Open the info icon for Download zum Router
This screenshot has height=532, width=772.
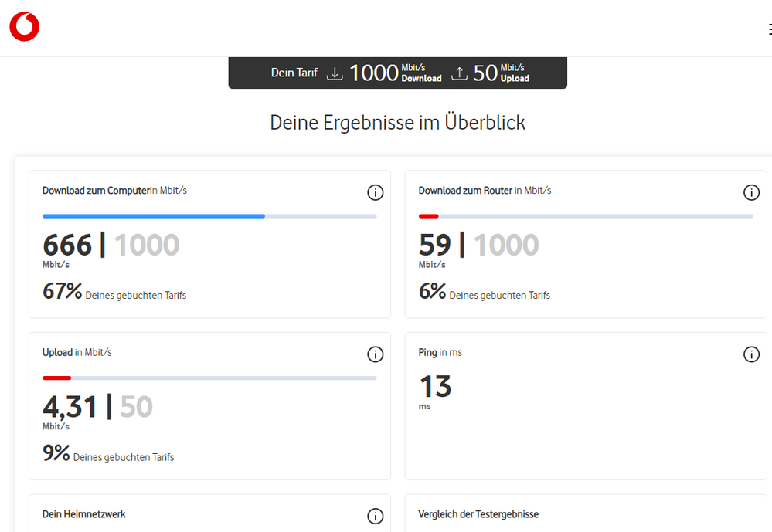(751, 192)
